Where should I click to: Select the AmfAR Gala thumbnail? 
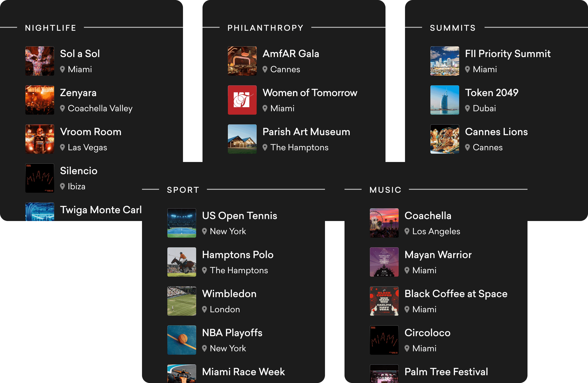tap(242, 61)
